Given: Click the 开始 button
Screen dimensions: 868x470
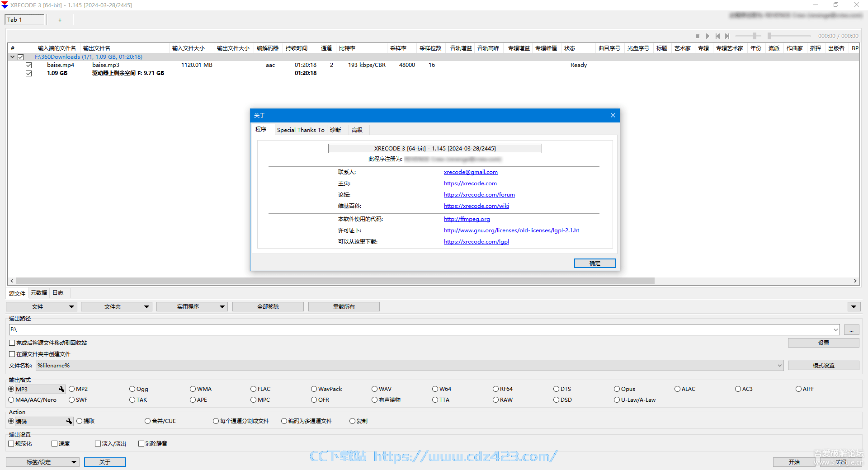Looking at the screenshot, I should pos(794,462).
